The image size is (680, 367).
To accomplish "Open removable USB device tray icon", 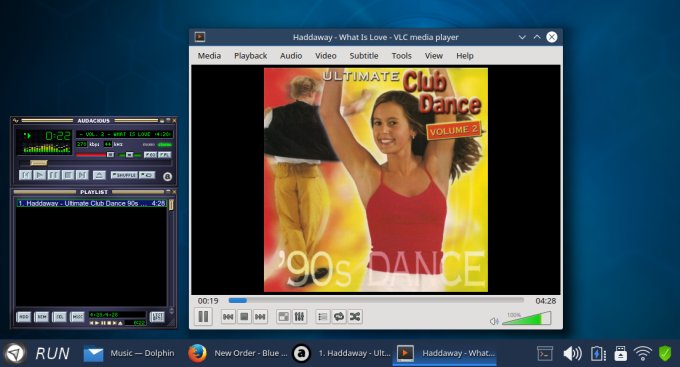I will (x=621, y=353).
